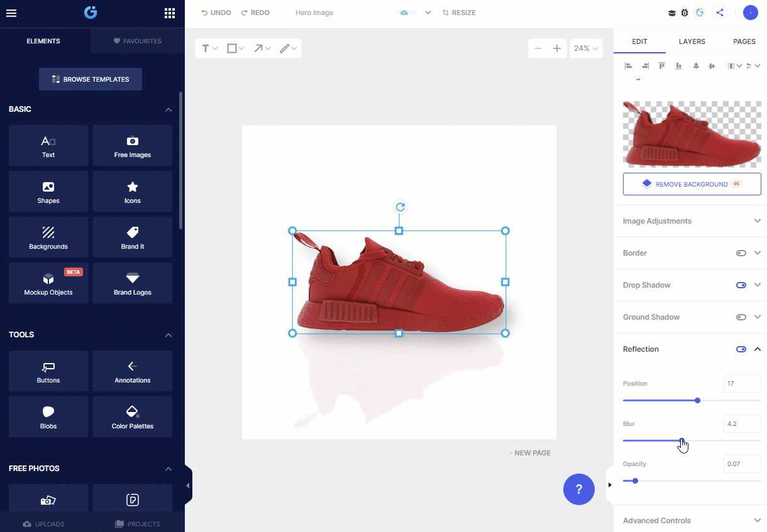Click the reflection Opacity slider

coord(692,480)
